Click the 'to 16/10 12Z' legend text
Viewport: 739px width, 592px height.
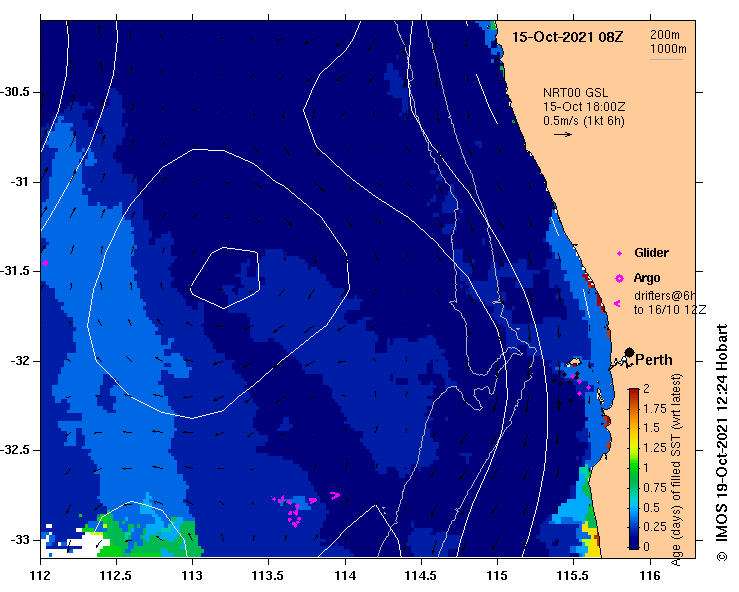point(670,310)
